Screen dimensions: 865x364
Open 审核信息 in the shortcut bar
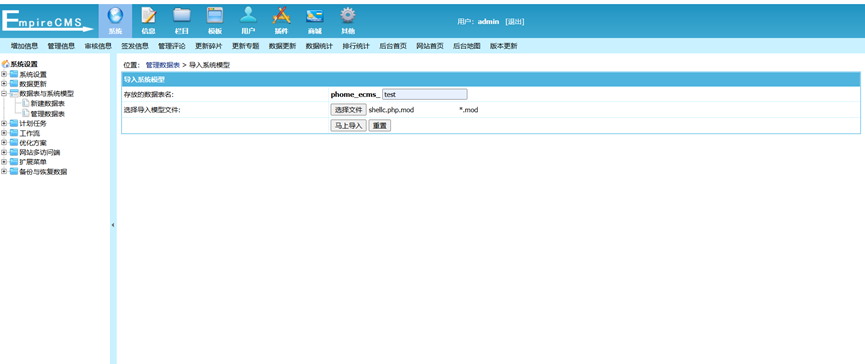98,46
